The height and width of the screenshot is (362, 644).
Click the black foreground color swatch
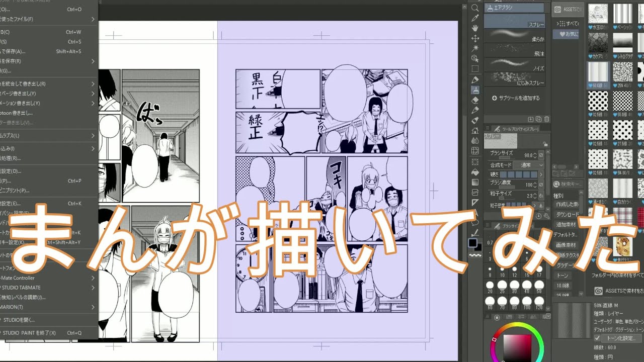click(x=472, y=243)
